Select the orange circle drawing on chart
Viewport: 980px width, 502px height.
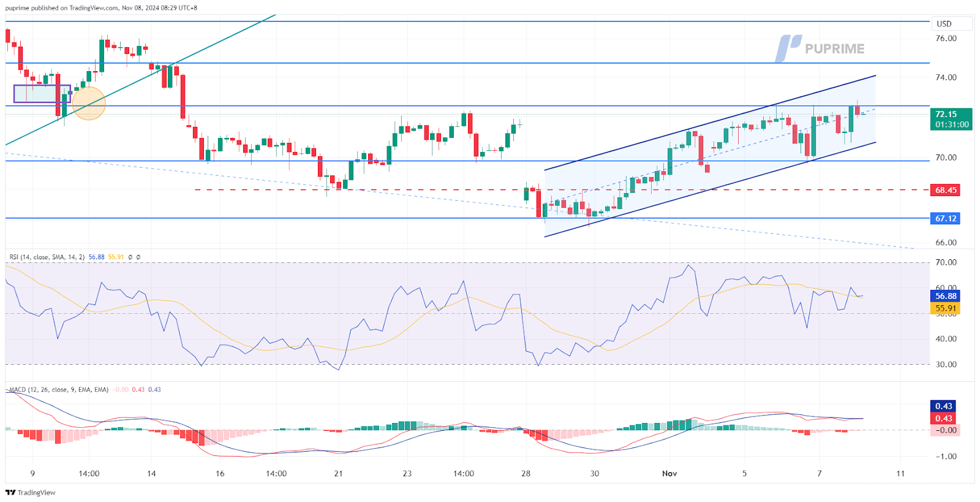(89, 103)
